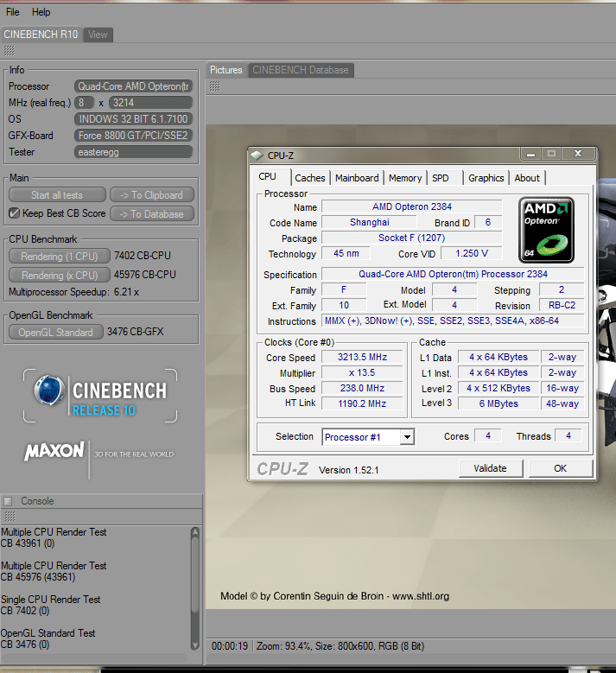Click the CPU-Z title bar icon
Viewport: 616px width, 673px height.
[x=257, y=156]
